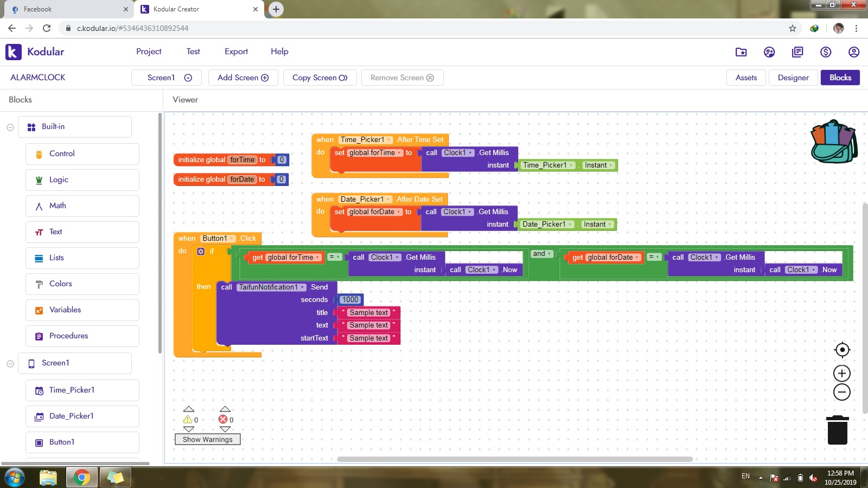This screenshot has height=488, width=868.
Task: Click the if block mutator gear icon
Action: 201,252
